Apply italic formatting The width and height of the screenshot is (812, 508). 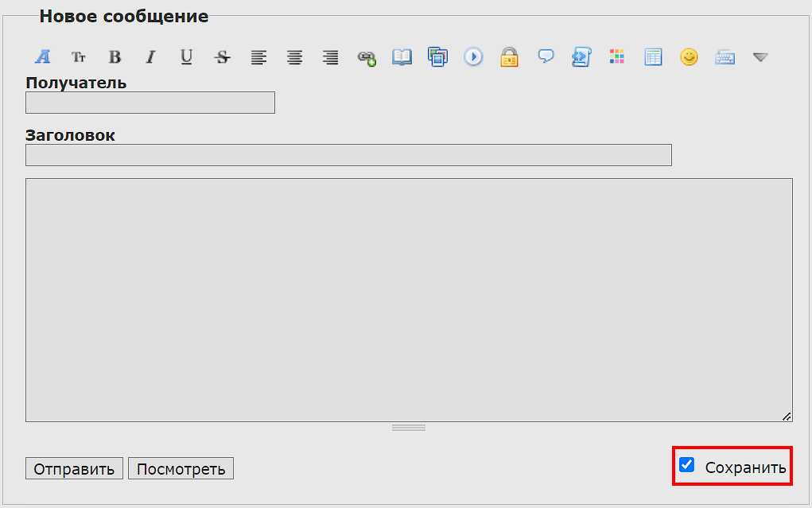(150, 57)
